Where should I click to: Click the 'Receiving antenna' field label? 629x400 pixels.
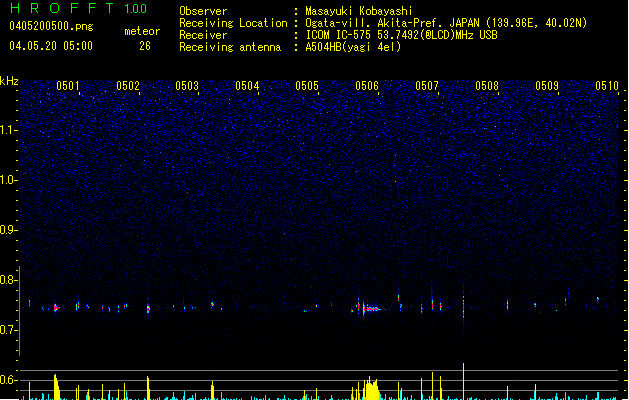pos(230,47)
